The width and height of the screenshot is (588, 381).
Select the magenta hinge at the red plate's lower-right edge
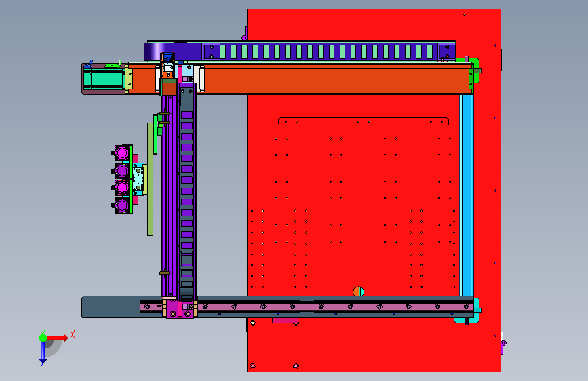(503, 343)
